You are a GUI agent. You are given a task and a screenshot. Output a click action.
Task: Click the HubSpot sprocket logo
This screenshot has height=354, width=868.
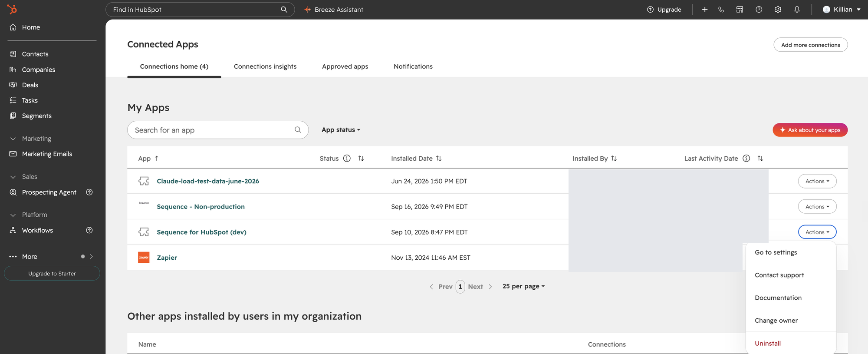click(12, 9)
